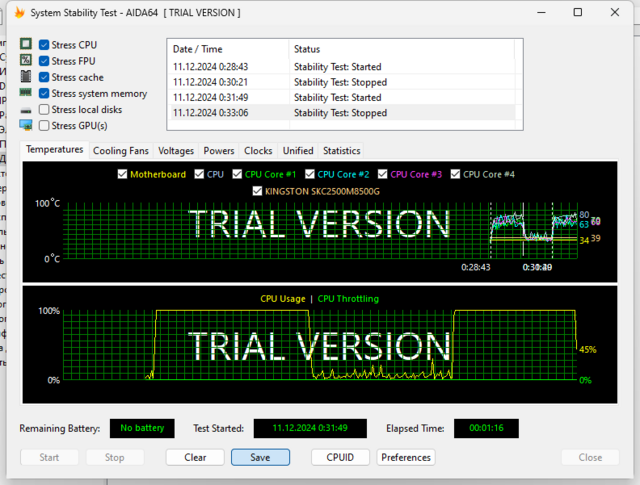
Task: Toggle the CPU Core #3 checkbox
Action: (382, 174)
